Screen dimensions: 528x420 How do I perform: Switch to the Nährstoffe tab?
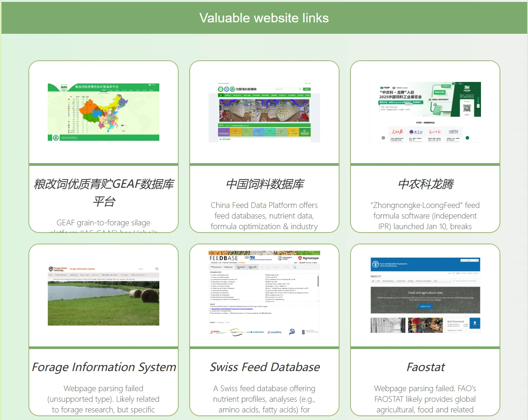click(x=253, y=267)
